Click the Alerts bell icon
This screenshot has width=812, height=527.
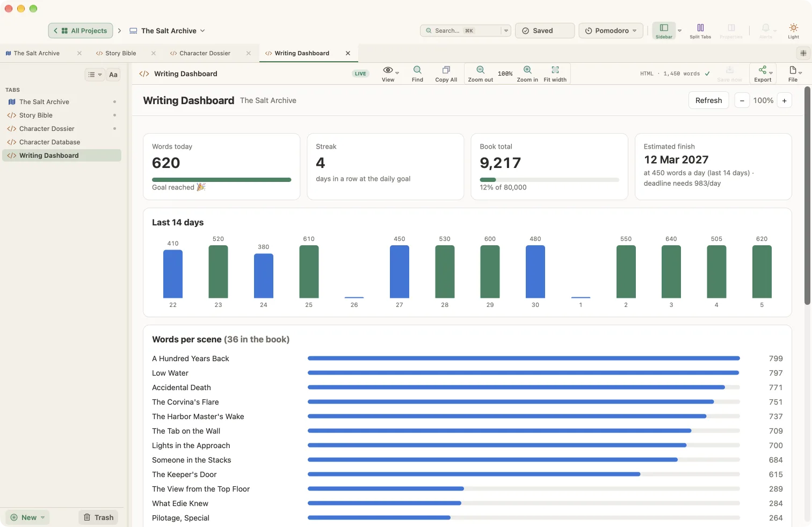click(766, 28)
